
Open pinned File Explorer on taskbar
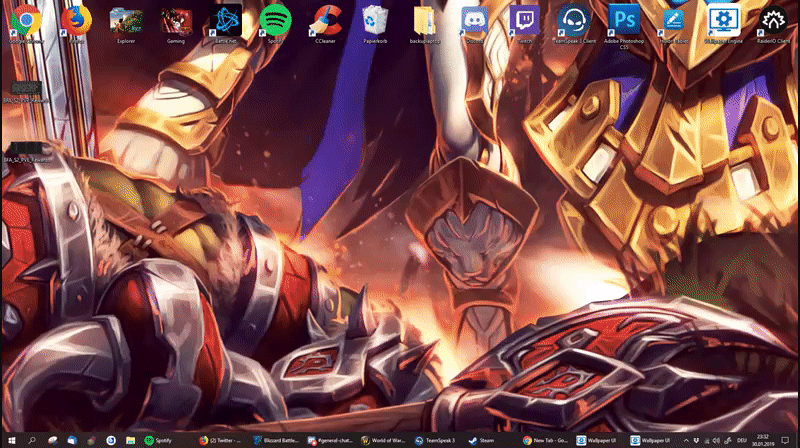point(130,440)
